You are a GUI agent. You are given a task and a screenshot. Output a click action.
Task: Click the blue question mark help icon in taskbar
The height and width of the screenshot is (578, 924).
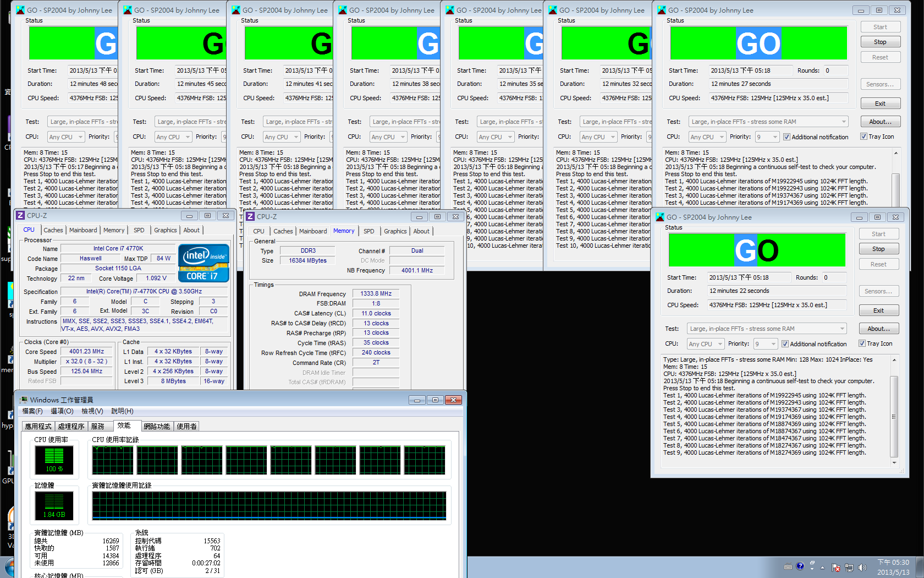click(x=800, y=566)
